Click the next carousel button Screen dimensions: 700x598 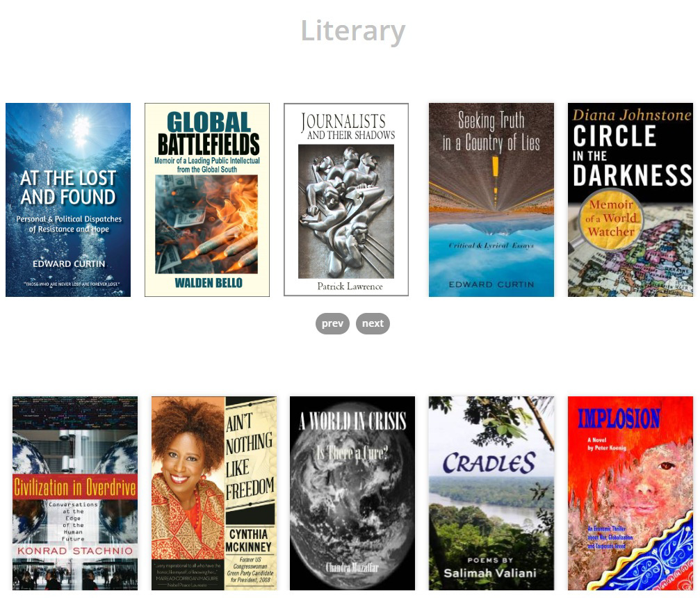click(x=373, y=323)
